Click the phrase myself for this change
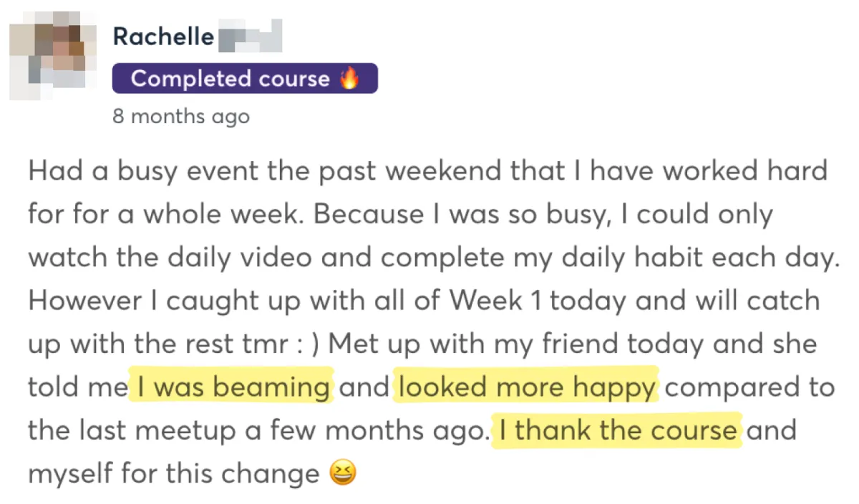This screenshot has width=859, height=504. [x=174, y=474]
